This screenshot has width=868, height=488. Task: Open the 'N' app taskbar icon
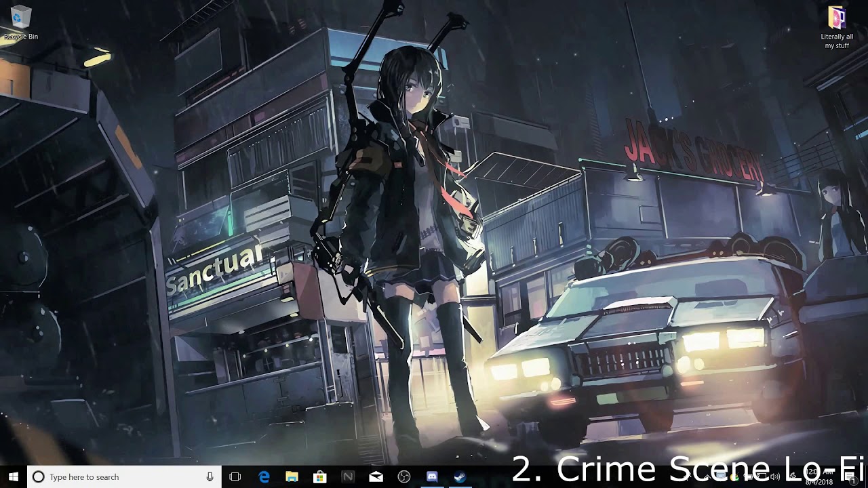click(x=348, y=477)
